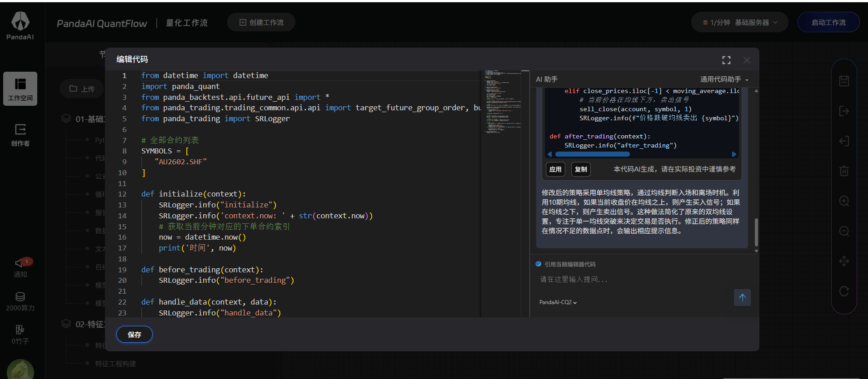Screen dimensions: 868x379
Task: Click the 保存 save button
Action: click(x=134, y=335)
